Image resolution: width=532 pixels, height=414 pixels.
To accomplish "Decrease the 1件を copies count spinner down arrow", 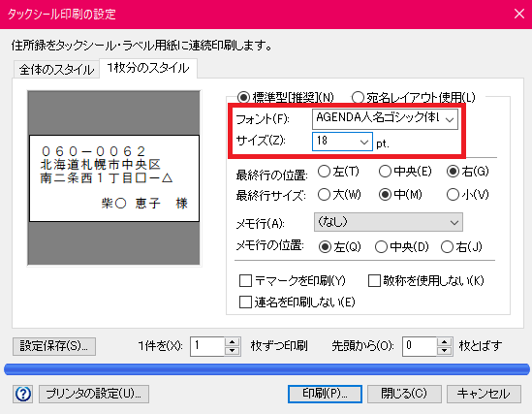I will [x=233, y=351].
